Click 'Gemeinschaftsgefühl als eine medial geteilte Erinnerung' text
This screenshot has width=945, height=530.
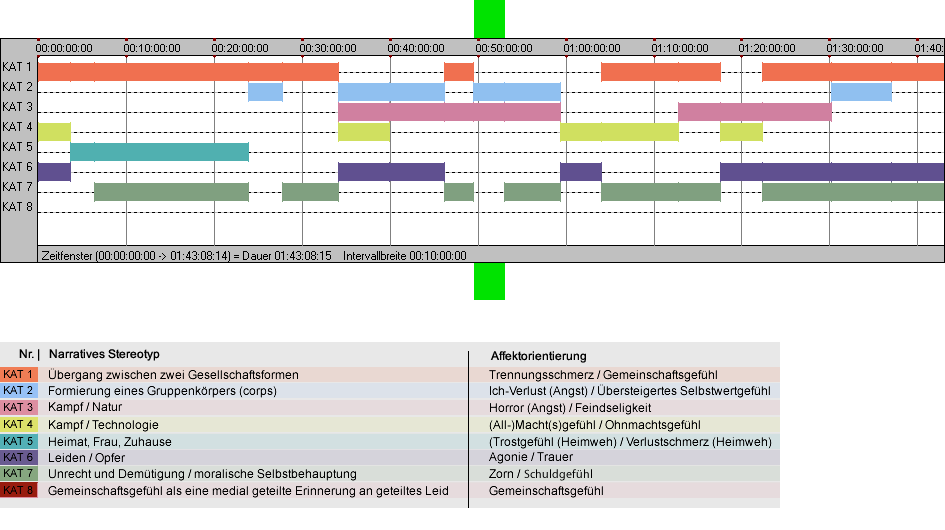click(248, 491)
